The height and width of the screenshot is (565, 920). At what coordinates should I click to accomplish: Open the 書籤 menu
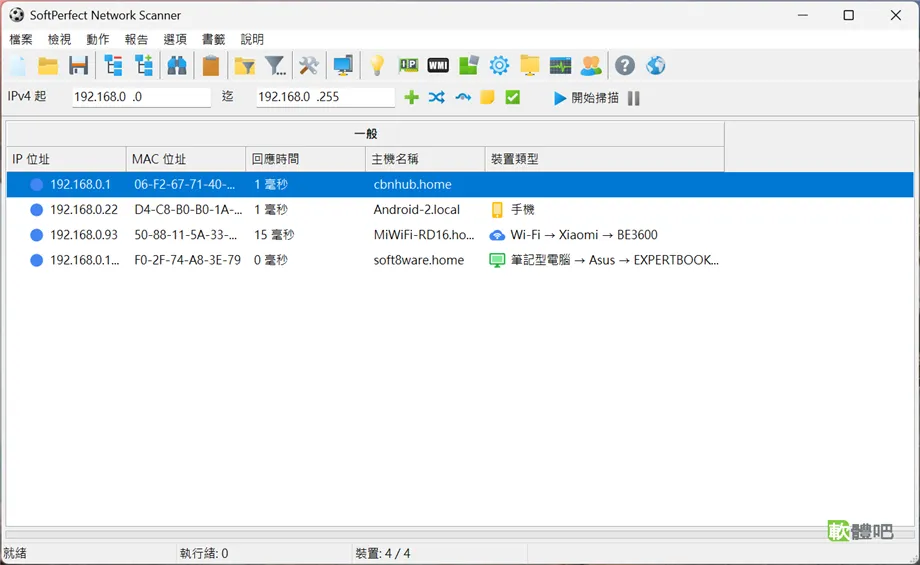pos(214,39)
